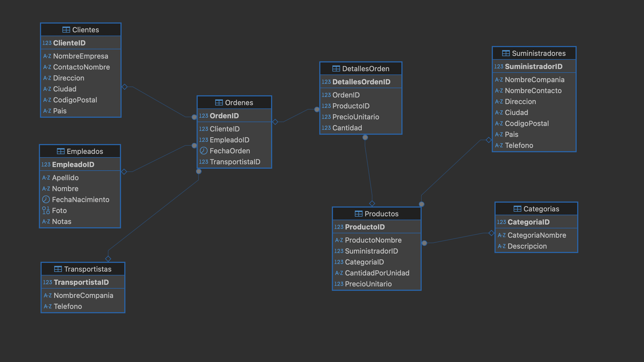Click the circle endpoint below DetallesOrden table
This screenshot has height=362, width=644.
365,137
